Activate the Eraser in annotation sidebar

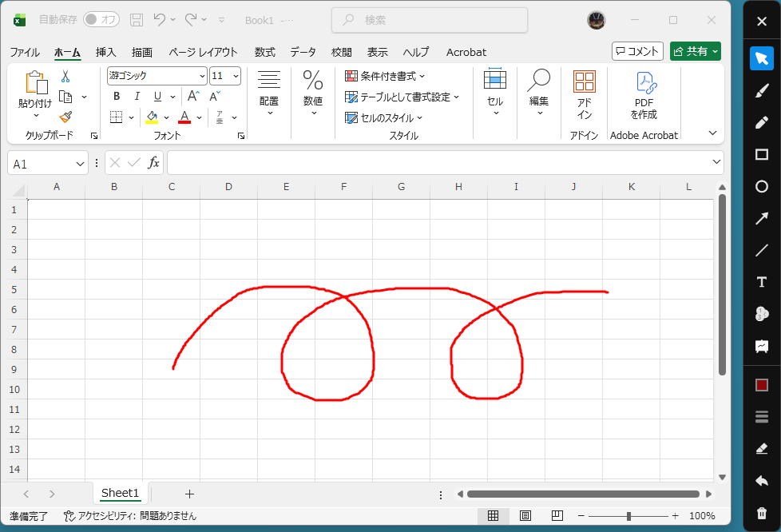click(x=761, y=449)
